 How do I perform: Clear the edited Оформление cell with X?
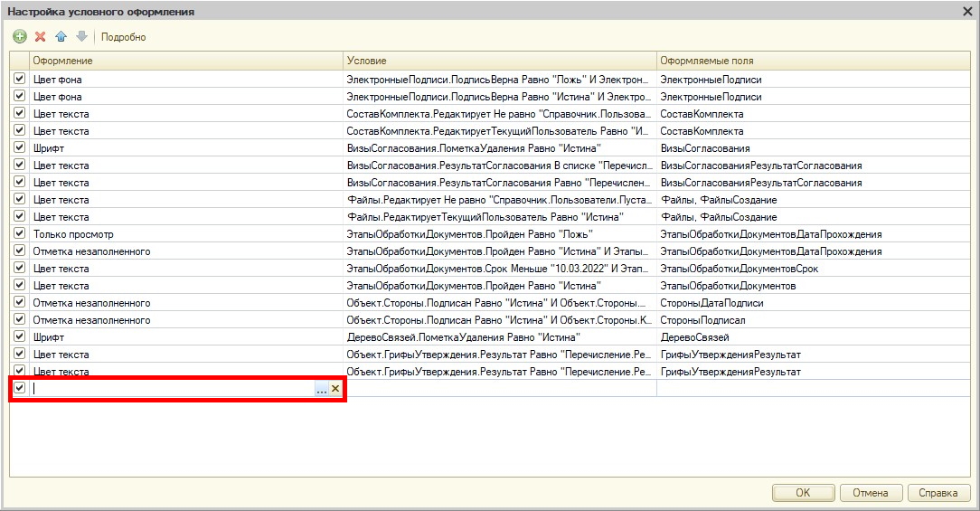(335, 389)
